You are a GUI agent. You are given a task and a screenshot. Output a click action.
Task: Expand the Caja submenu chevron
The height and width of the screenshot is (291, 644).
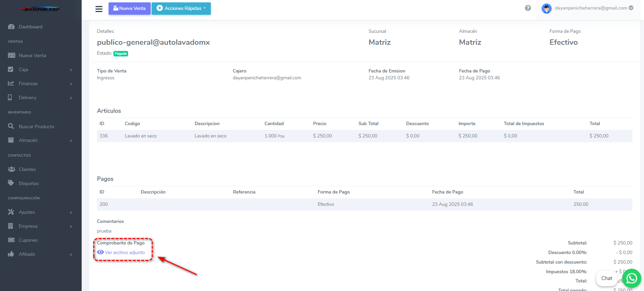click(71, 70)
